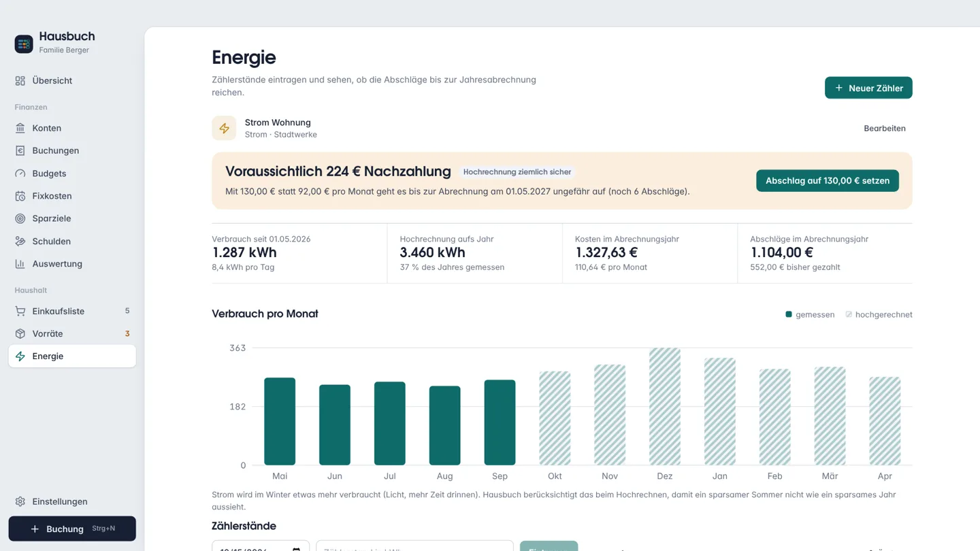Viewport: 980px width, 551px height.
Task: Click the Einkaufsliste shopping cart icon
Action: pyautogui.click(x=20, y=311)
